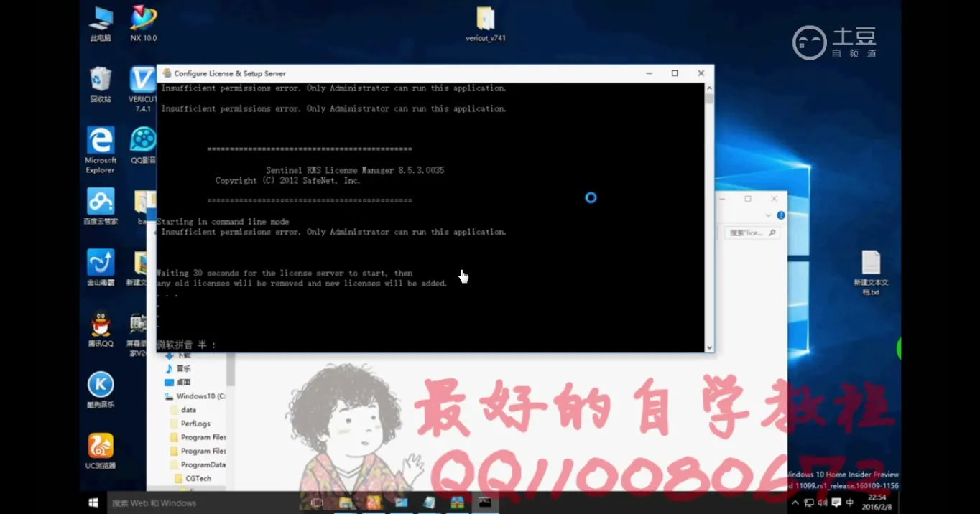980x514 pixels.
Task: Open Task View from the taskbar
Action: pos(317,503)
